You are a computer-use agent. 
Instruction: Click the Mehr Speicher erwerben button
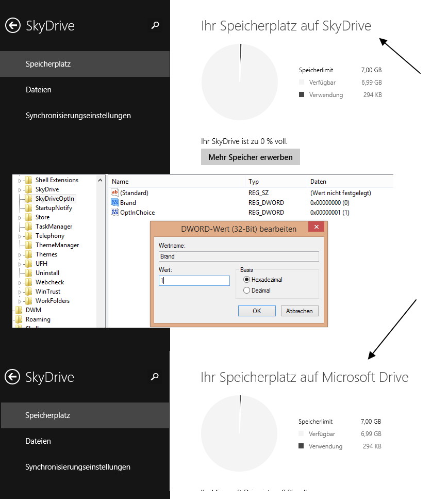(250, 157)
